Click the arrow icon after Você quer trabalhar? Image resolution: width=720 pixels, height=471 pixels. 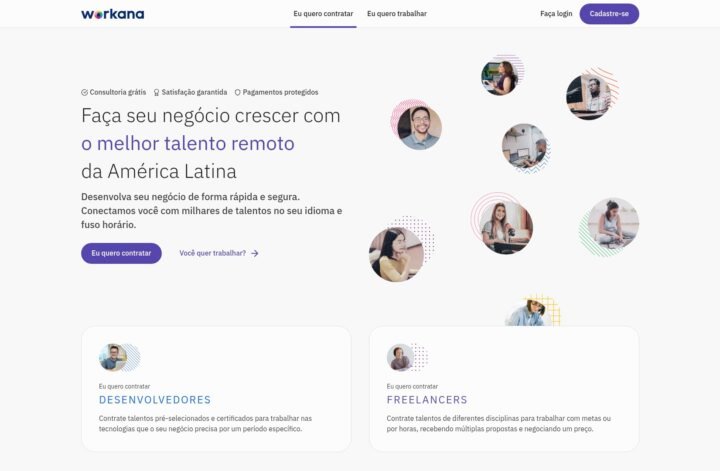[x=255, y=253]
